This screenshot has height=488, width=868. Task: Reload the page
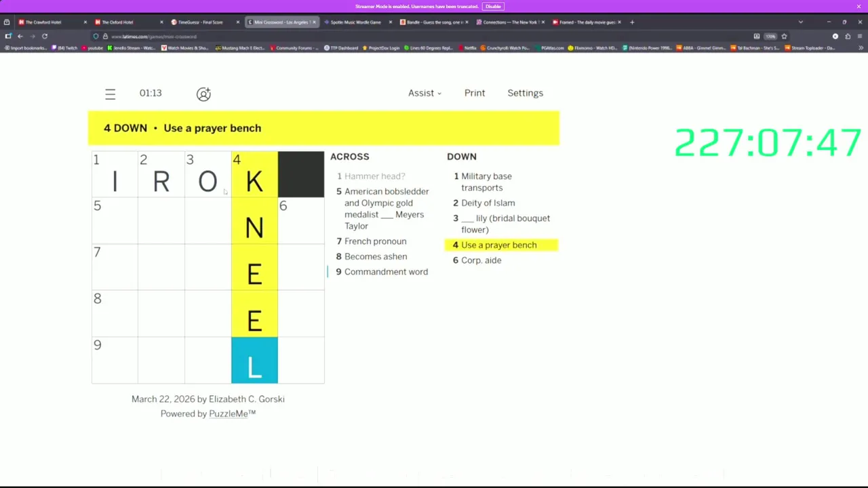(x=45, y=37)
